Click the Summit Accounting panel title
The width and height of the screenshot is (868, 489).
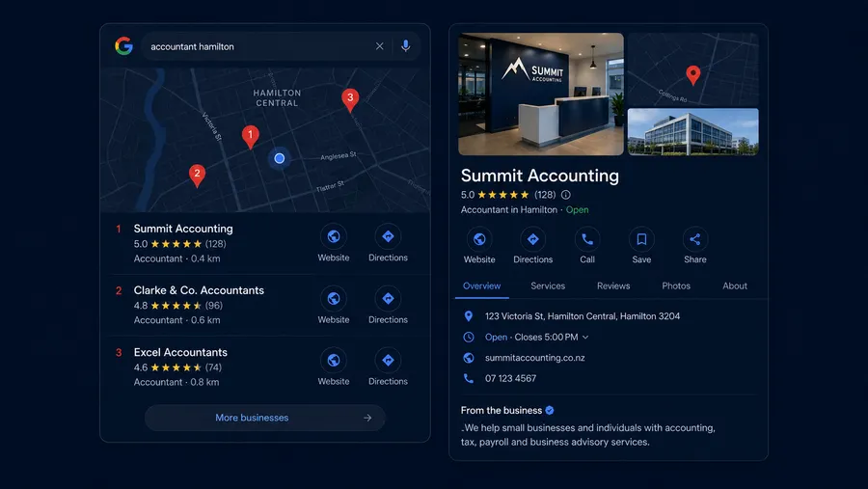pos(540,176)
